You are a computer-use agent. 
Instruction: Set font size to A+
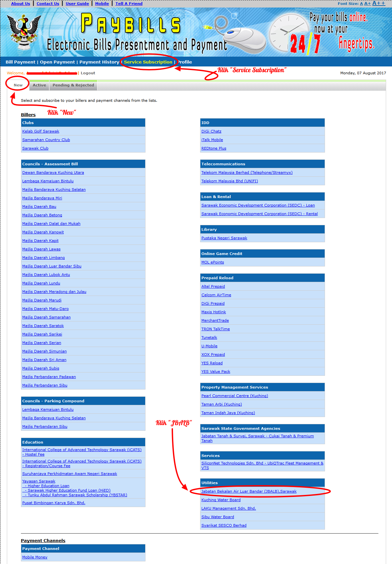[367, 3]
